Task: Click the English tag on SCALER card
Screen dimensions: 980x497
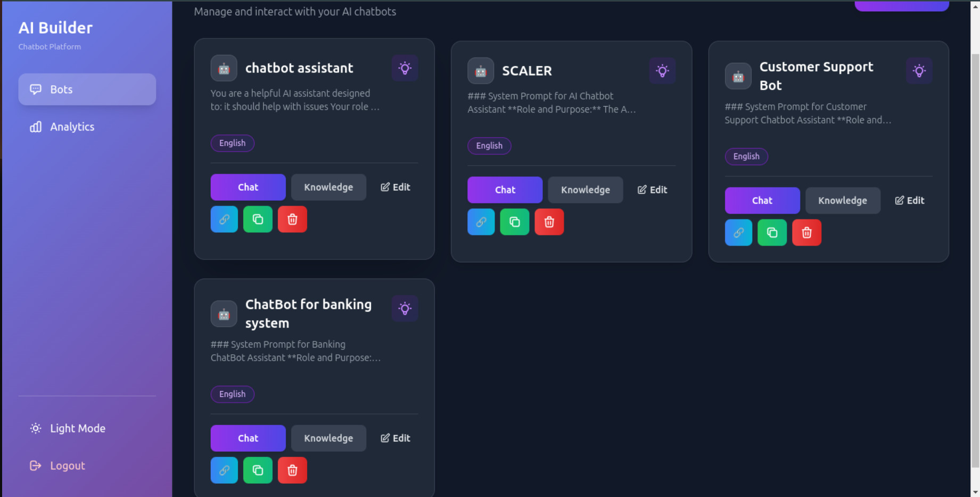Action: click(x=489, y=146)
